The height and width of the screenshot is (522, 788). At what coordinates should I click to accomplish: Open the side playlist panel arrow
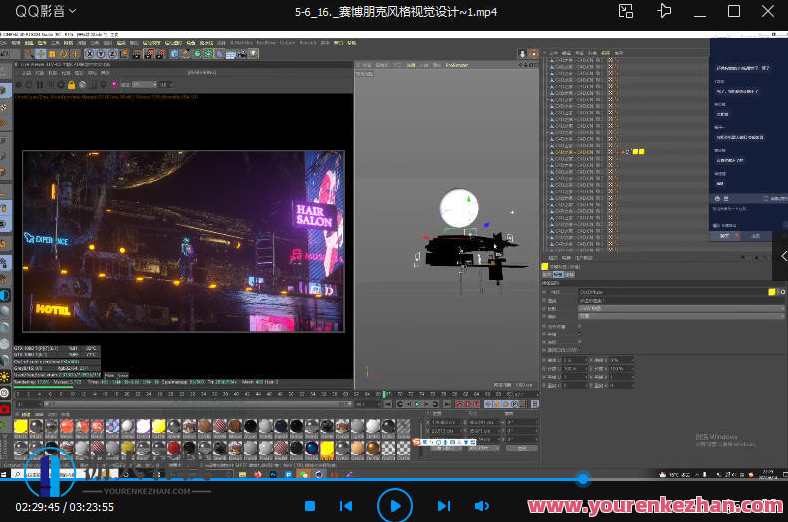point(783,257)
